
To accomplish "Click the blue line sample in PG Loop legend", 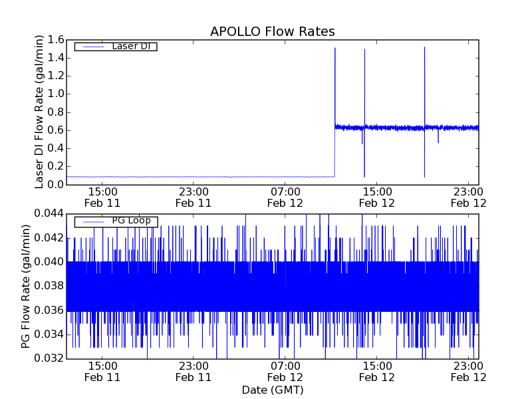I will (x=92, y=221).
